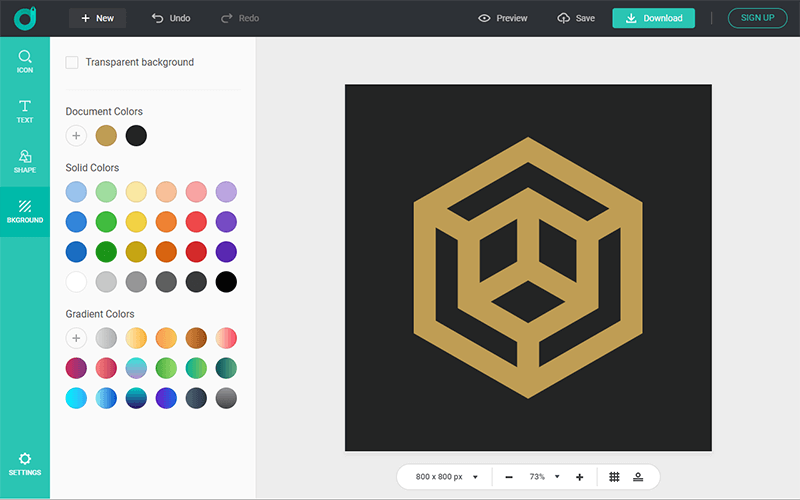Image resolution: width=800 pixels, height=500 pixels.
Task: Open the Shape tool panel
Action: (25, 161)
